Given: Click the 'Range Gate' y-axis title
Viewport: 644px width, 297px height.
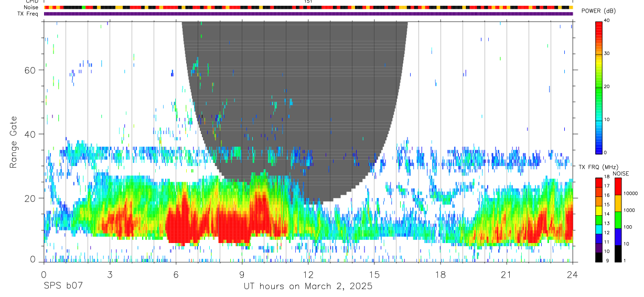Looking at the screenshot, I should (x=13, y=141).
